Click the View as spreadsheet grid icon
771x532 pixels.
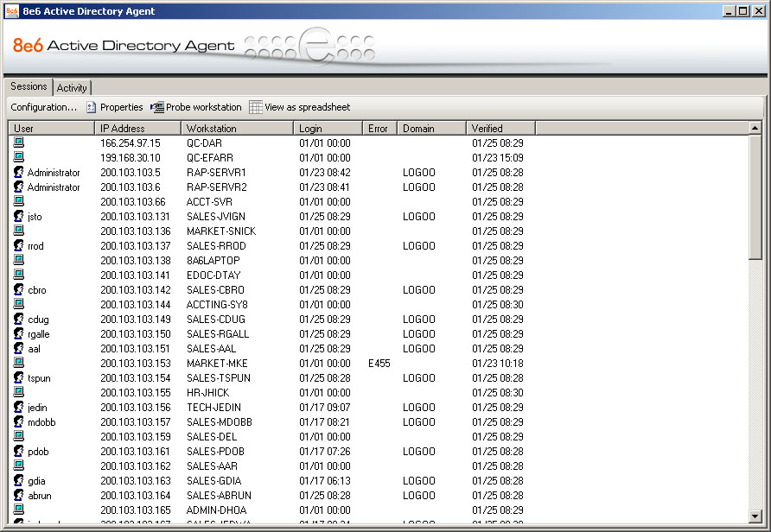click(256, 107)
